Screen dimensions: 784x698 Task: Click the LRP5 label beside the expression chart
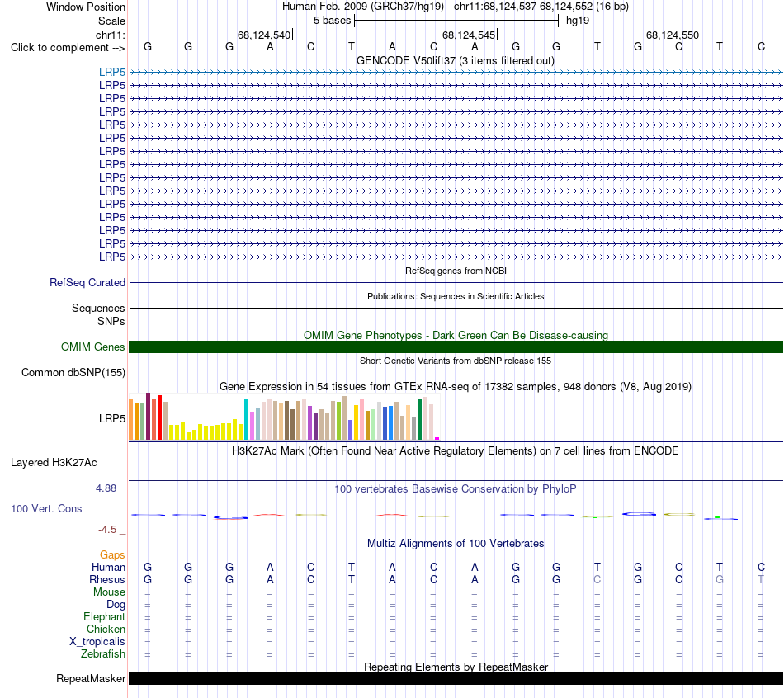(x=112, y=418)
